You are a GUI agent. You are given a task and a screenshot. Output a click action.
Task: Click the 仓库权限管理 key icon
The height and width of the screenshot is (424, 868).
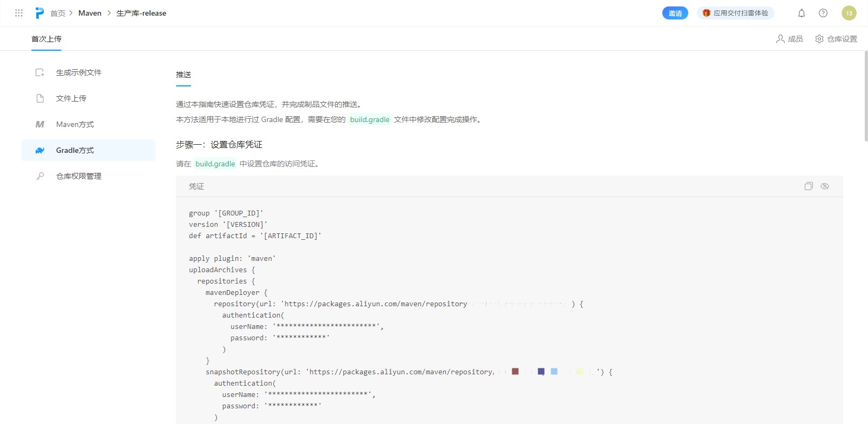tap(40, 176)
